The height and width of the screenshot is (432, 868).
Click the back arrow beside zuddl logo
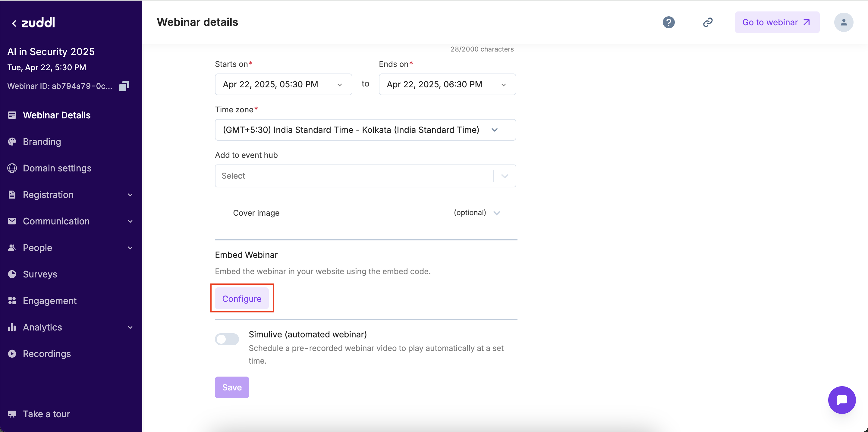click(14, 23)
